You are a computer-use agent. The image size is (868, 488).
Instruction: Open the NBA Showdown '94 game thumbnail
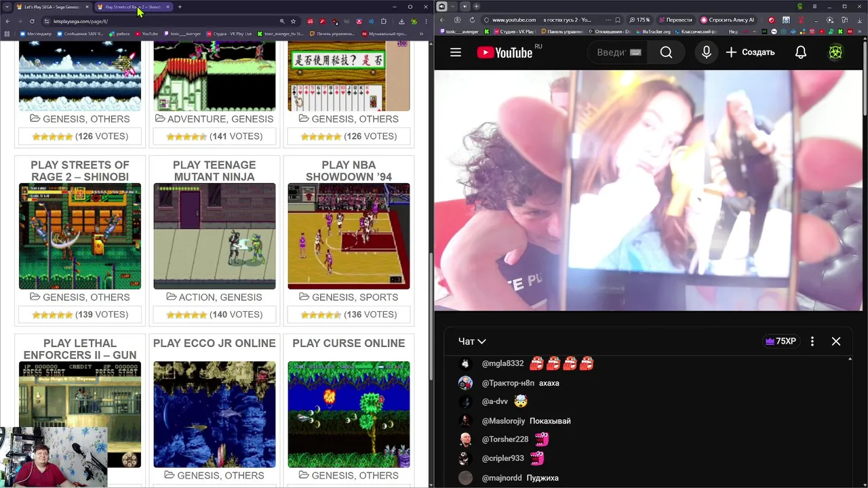point(349,236)
